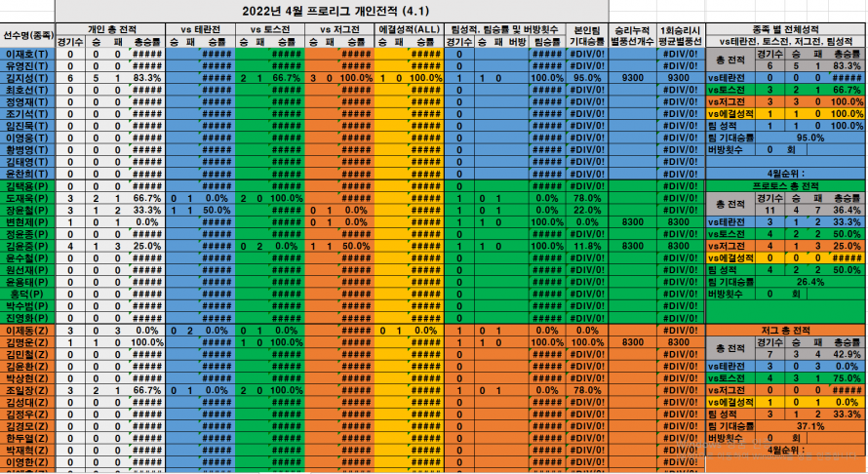
Task: Click player name cell 이영웅(T)
Action: tap(27, 138)
